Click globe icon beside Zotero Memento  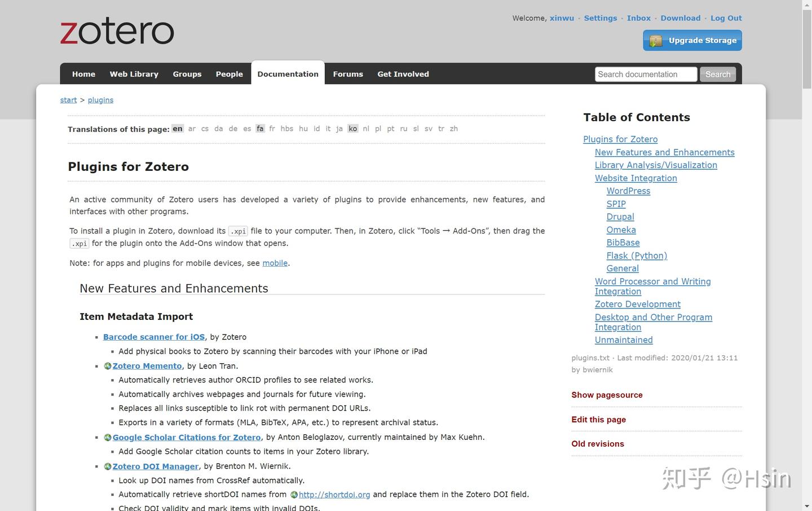[x=107, y=366]
